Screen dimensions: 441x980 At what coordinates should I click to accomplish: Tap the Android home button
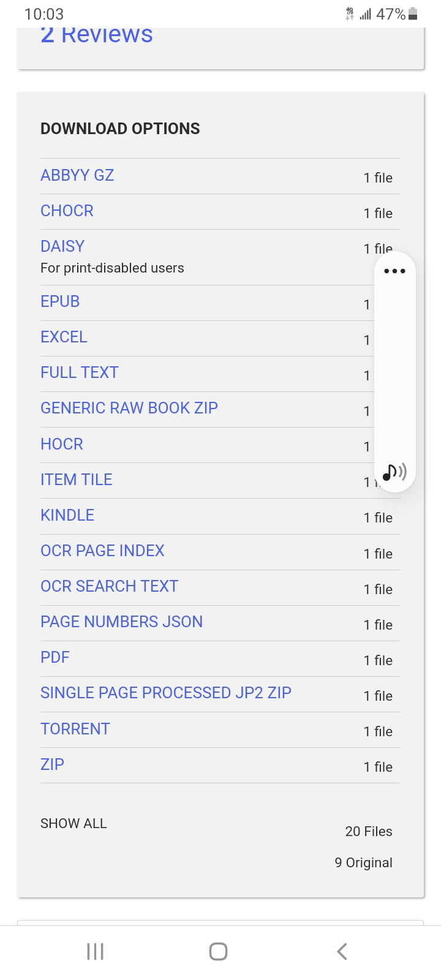tap(219, 951)
